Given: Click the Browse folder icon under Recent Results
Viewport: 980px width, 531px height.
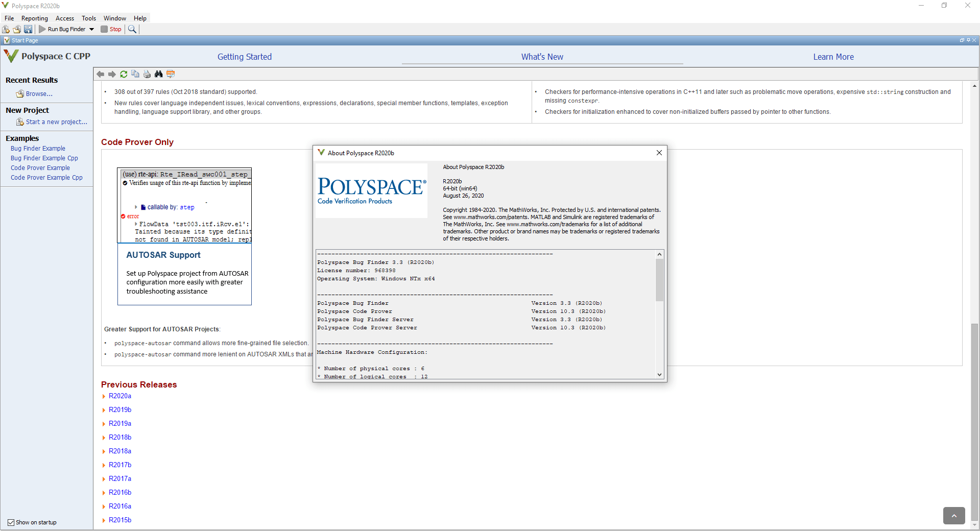Looking at the screenshot, I should [x=20, y=94].
